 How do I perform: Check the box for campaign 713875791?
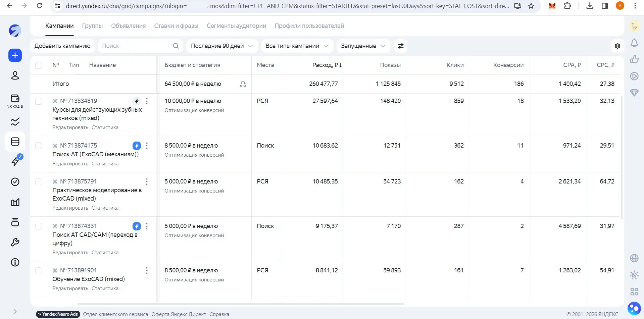(x=39, y=181)
